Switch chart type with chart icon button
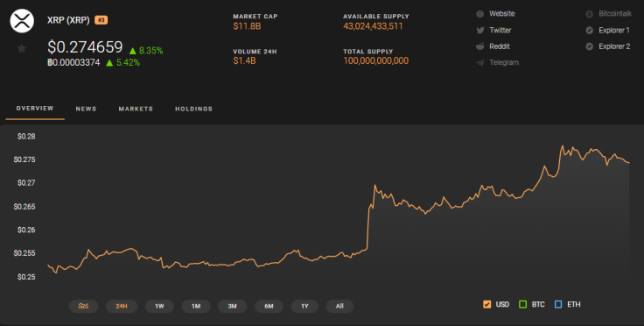 coord(83,306)
